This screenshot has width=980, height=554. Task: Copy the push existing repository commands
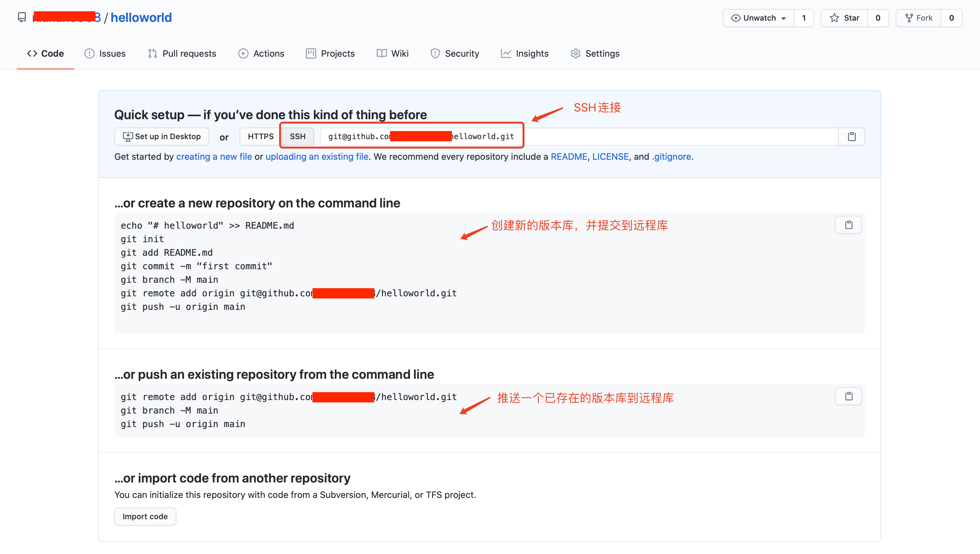coord(848,396)
